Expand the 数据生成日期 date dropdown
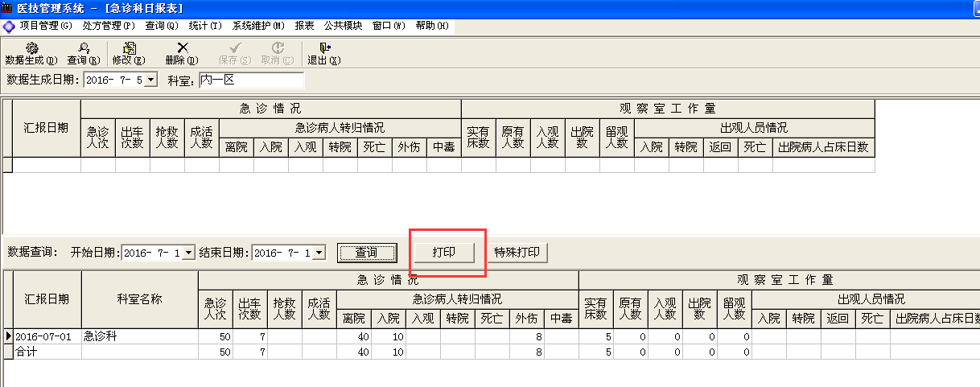This screenshot has height=387, width=980. click(x=150, y=80)
